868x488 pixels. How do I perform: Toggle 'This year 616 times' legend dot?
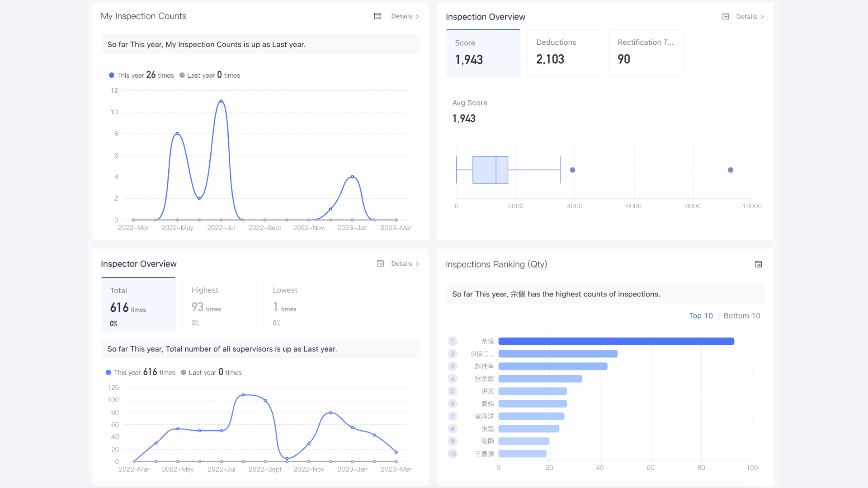click(x=108, y=373)
